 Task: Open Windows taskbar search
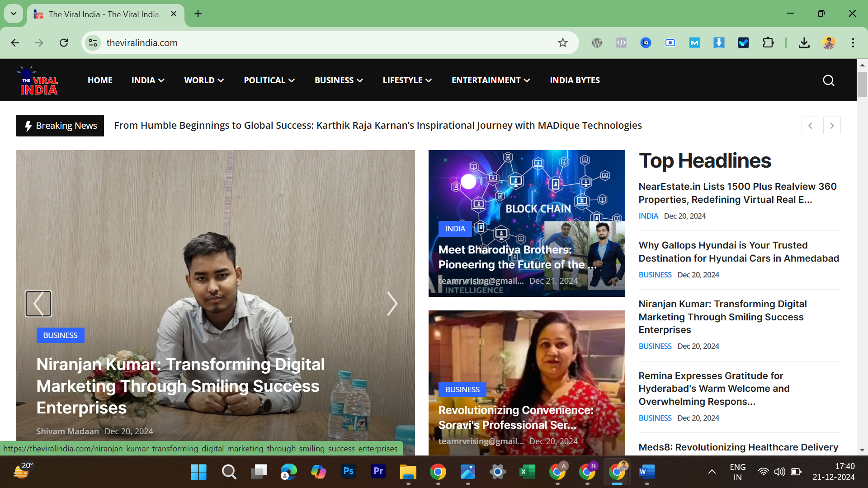coord(229,472)
